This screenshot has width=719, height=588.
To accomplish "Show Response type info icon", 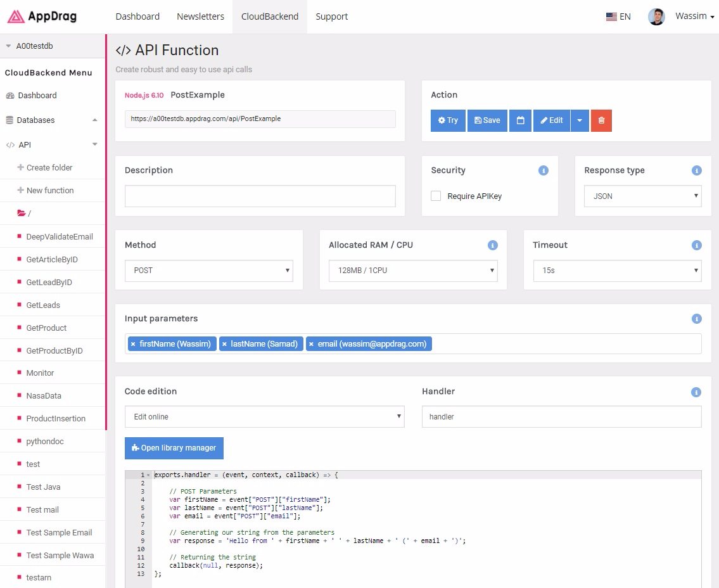I will [697, 170].
